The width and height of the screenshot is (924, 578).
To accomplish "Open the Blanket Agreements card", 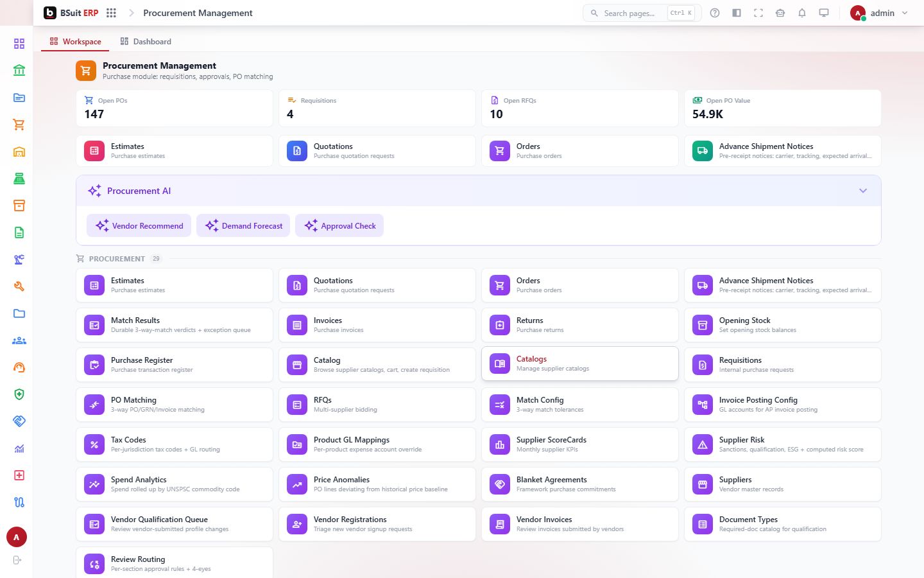I will [x=580, y=484].
